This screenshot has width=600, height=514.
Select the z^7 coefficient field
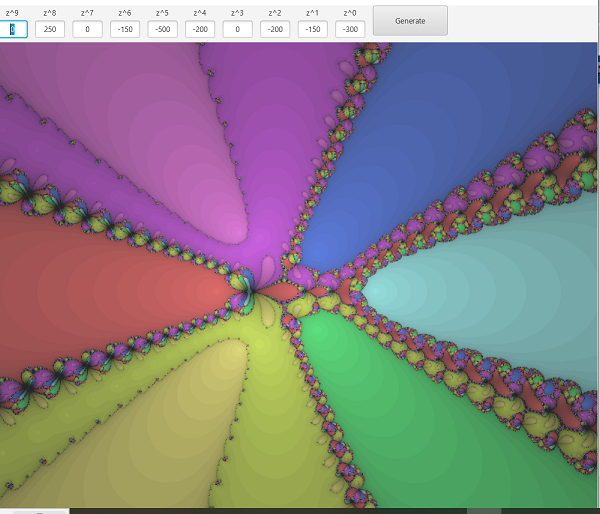tap(87, 29)
